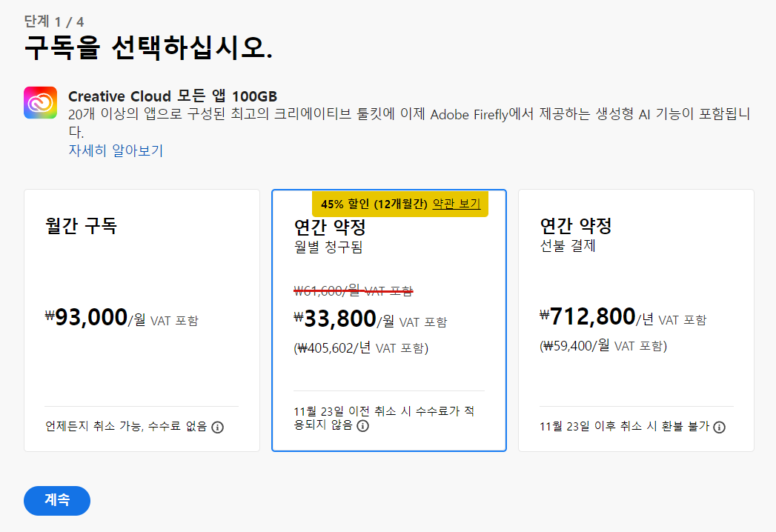Click the ₩405,602/년 yearly total
Screen dimensions: 776x532
pyautogui.click(x=361, y=348)
